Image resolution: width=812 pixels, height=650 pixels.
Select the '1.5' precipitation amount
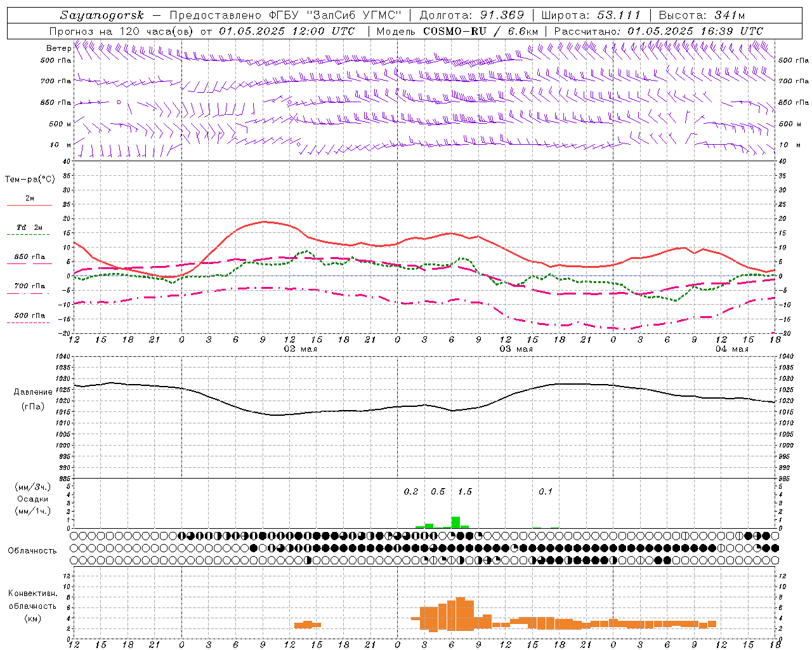[465, 492]
